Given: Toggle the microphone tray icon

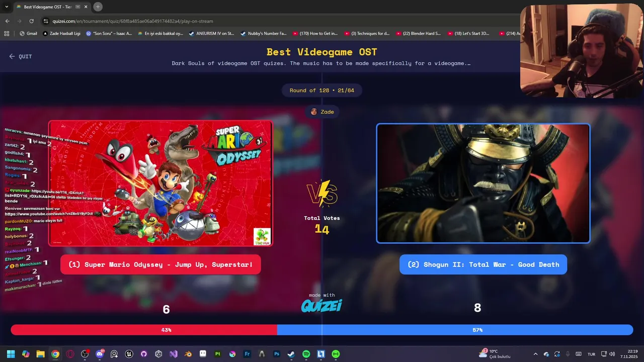Looking at the screenshot, I should (568, 354).
